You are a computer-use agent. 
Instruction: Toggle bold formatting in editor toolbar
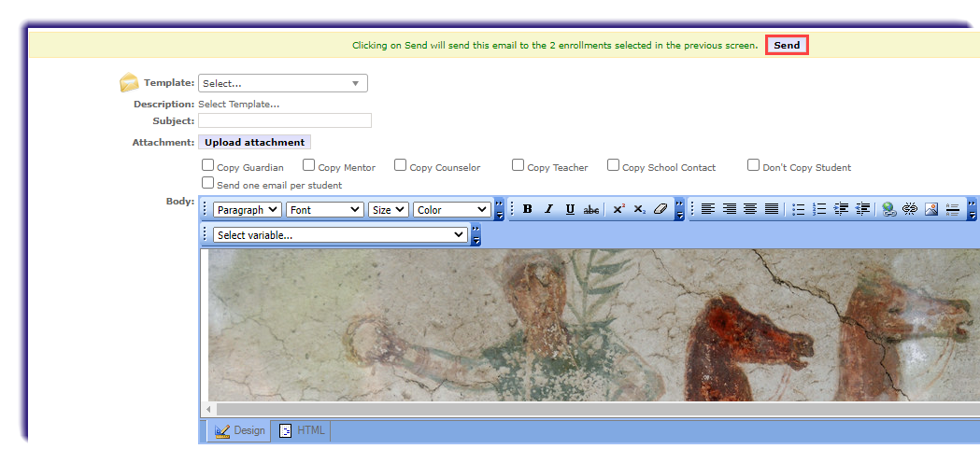pos(527,209)
